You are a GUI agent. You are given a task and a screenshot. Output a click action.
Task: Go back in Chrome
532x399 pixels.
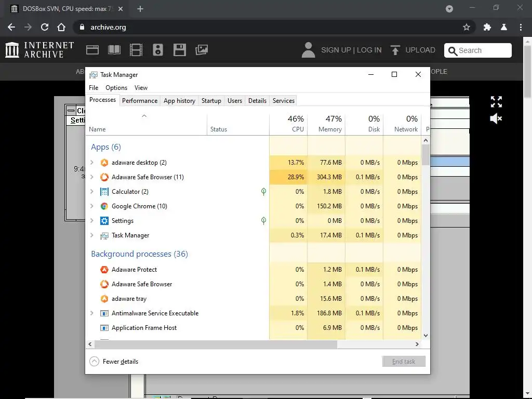[x=11, y=27]
